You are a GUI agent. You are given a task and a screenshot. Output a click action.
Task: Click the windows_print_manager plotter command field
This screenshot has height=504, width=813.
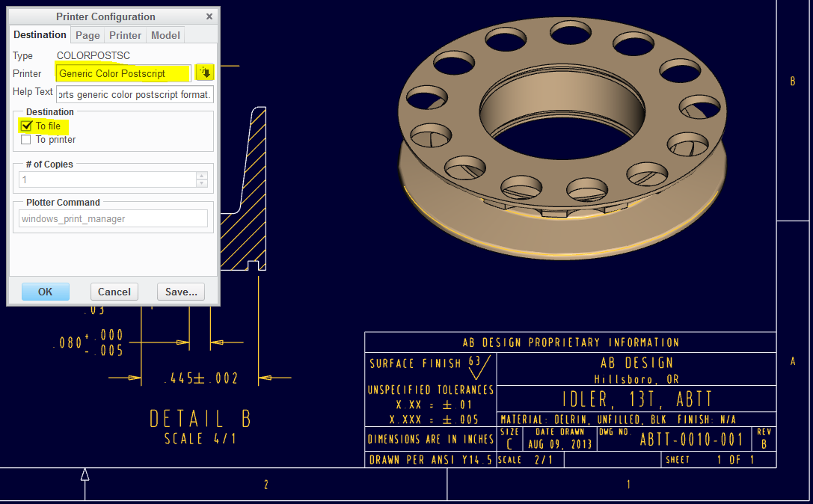point(113,218)
